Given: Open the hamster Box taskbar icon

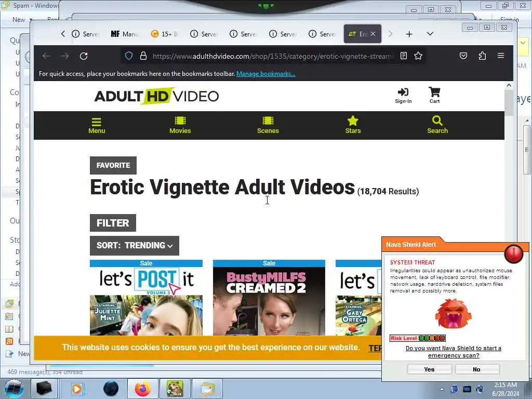Looking at the screenshot, I should (175, 389).
